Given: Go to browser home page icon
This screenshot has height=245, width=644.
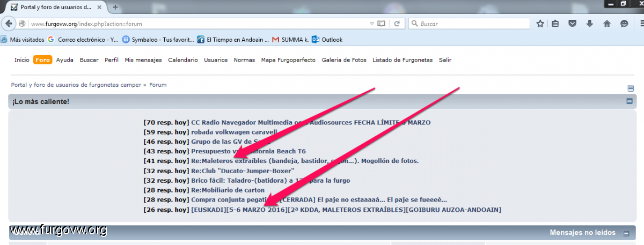Looking at the screenshot, I should pyautogui.click(x=607, y=24).
